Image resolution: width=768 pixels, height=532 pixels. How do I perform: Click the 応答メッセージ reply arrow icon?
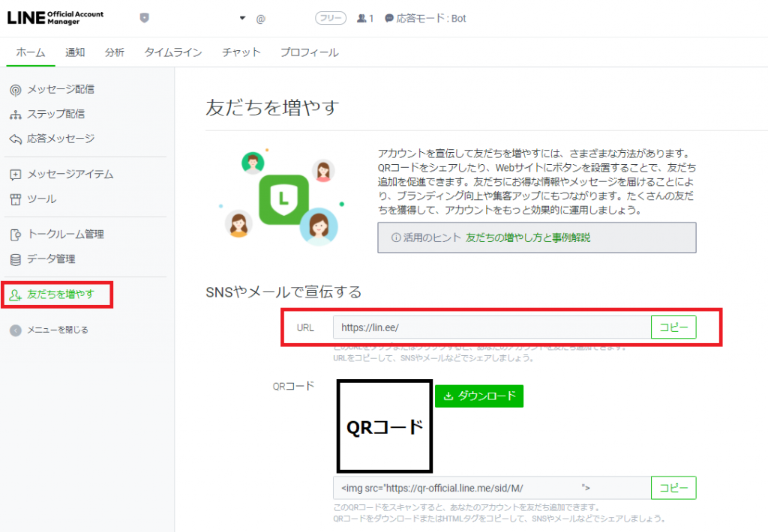coord(15,139)
